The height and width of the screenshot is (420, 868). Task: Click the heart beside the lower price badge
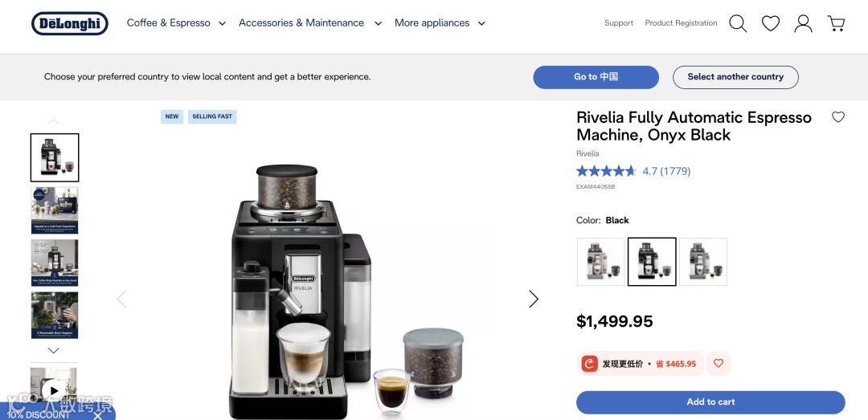point(719,364)
